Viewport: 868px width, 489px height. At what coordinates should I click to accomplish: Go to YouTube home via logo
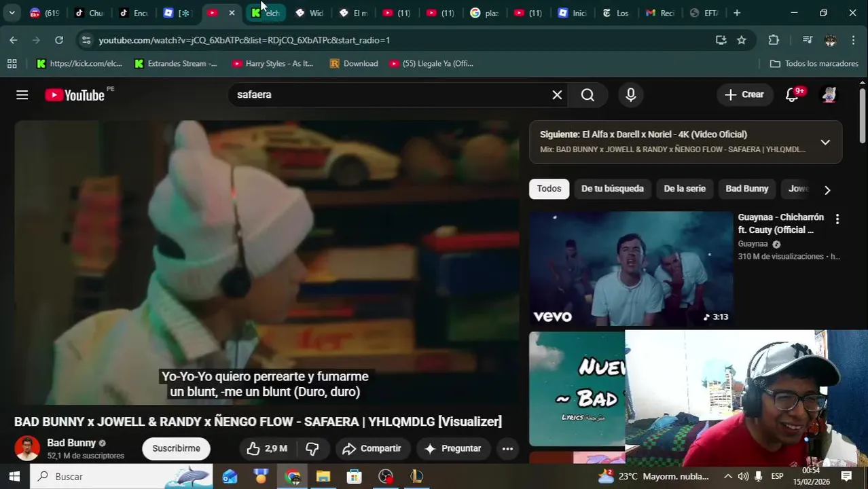75,95
